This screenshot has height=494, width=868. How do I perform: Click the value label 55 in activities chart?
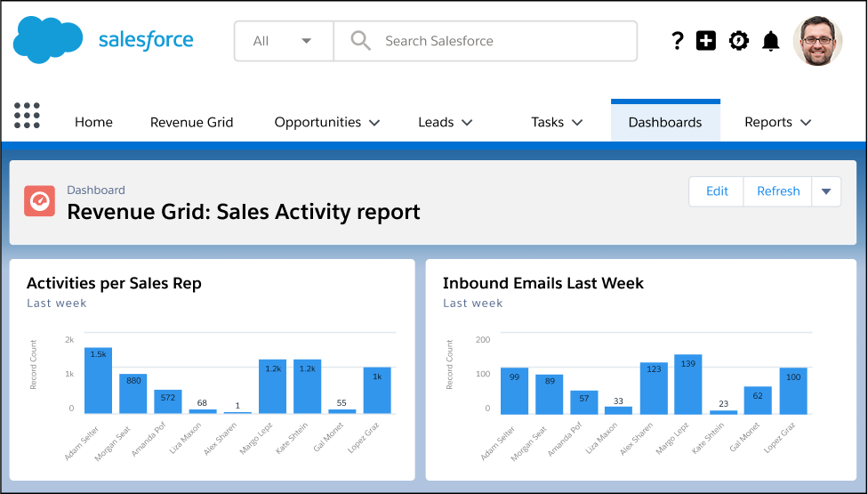342,402
